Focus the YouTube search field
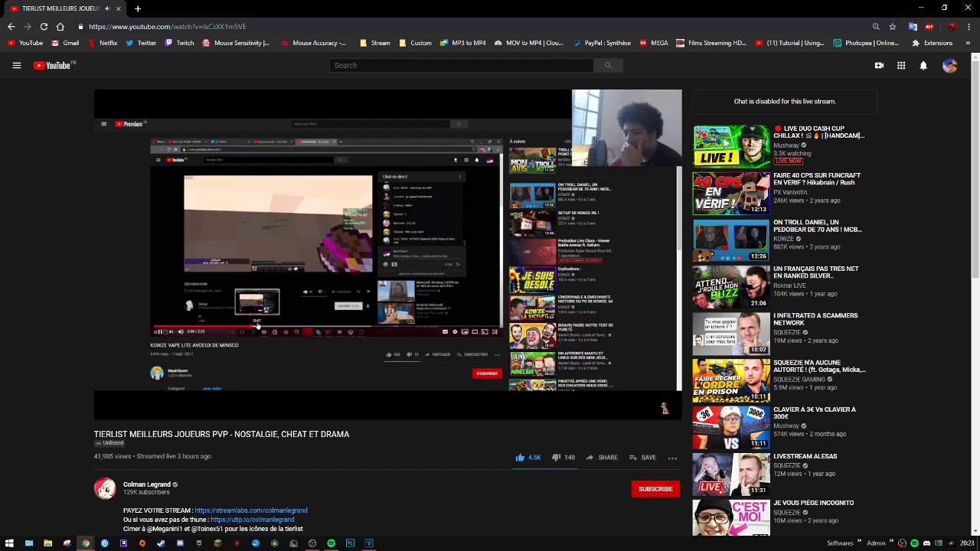 [462, 66]
